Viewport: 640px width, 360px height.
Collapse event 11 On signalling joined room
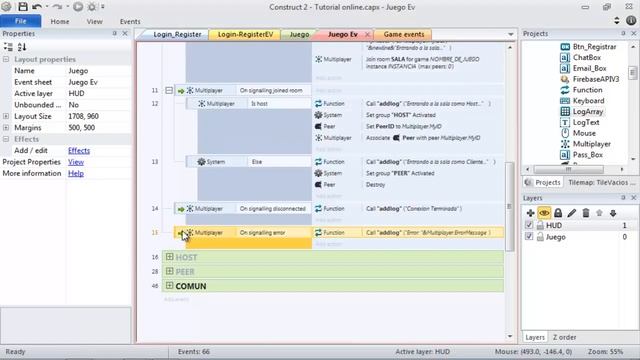coord(169,90)
